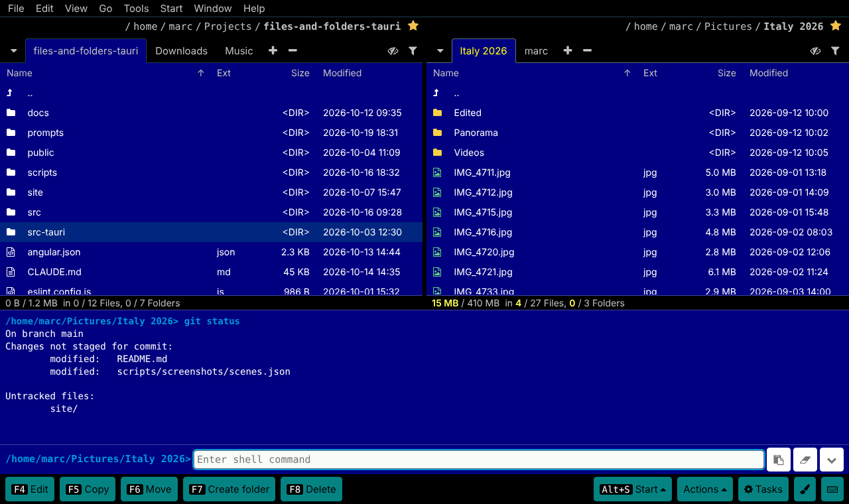
Task: Click the folder icon of the Edited row
Action: click(437, 113)
